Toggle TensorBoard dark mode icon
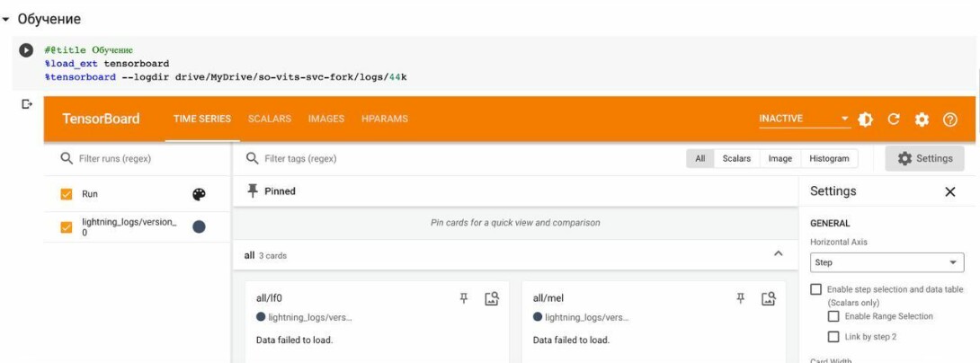This screenshot has width=980, height=363. point(866,120)
